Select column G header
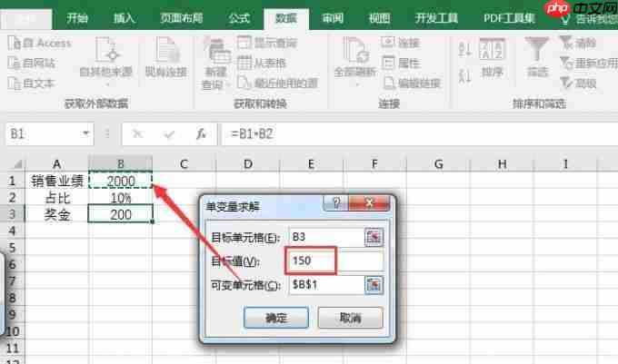 tap(438, 163)
